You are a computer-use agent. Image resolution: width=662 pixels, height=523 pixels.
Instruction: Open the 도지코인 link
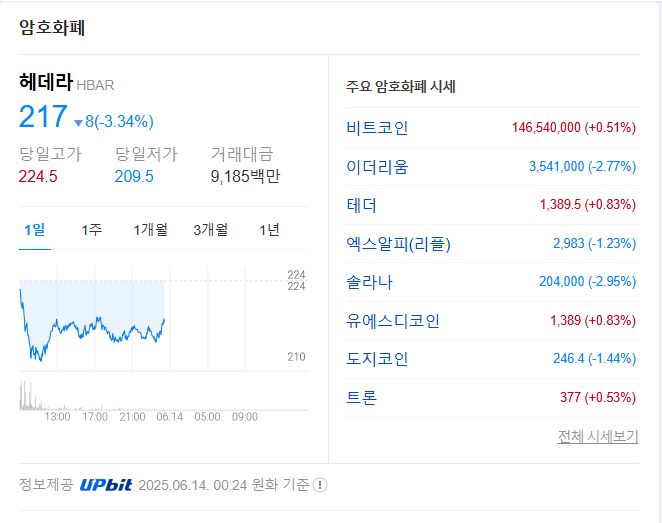(377, 359)
